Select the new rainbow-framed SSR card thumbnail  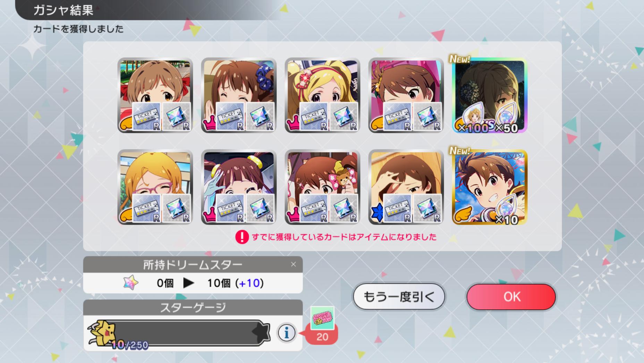490,95
